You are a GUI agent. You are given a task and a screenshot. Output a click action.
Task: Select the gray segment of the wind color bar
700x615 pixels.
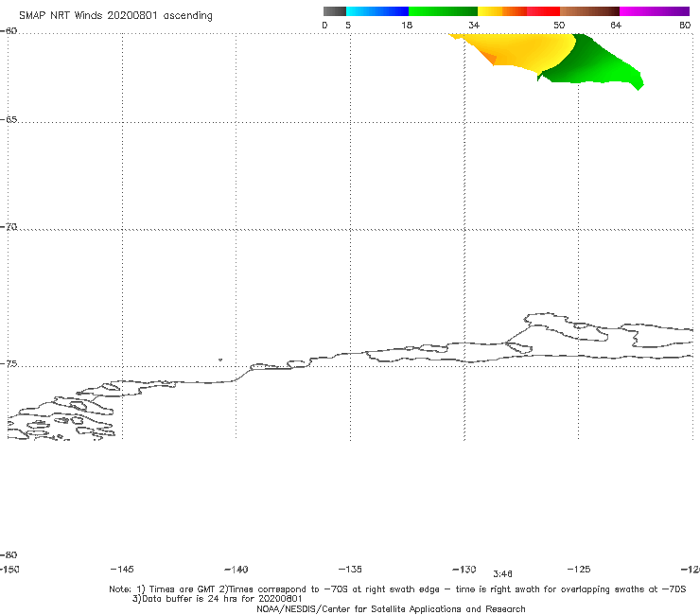(x=334, y=11)
